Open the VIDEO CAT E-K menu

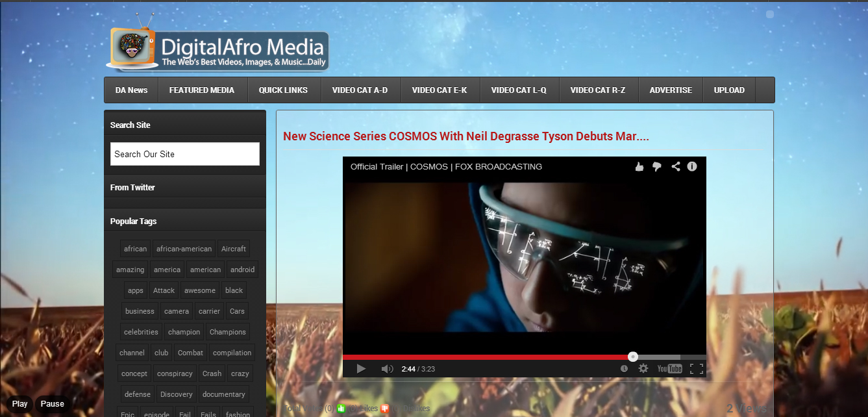440,90
